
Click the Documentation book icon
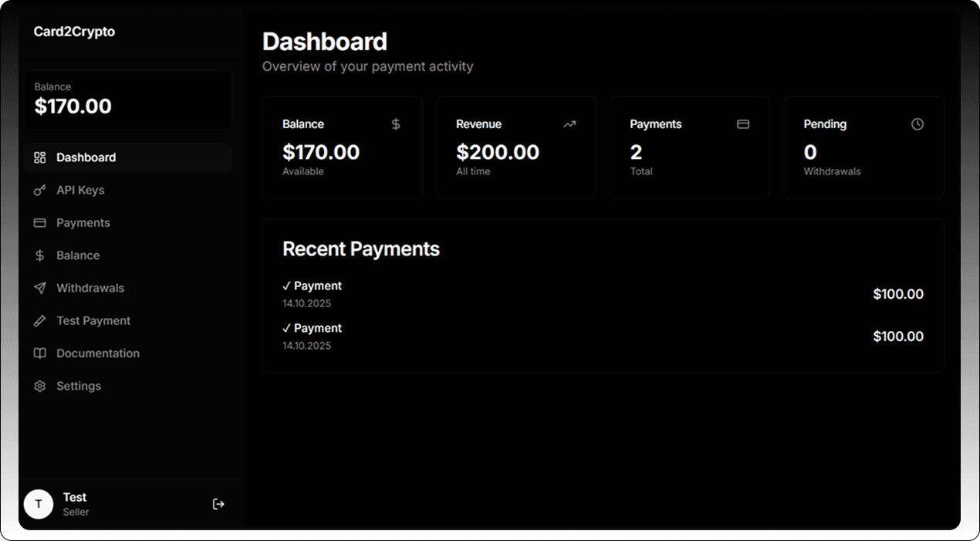tap(39, 353)
